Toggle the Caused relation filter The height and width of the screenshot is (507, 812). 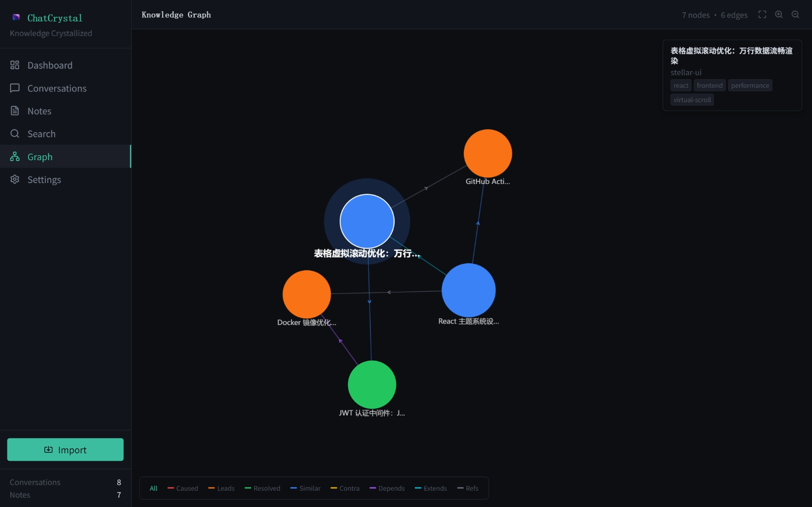coord(182,488)
